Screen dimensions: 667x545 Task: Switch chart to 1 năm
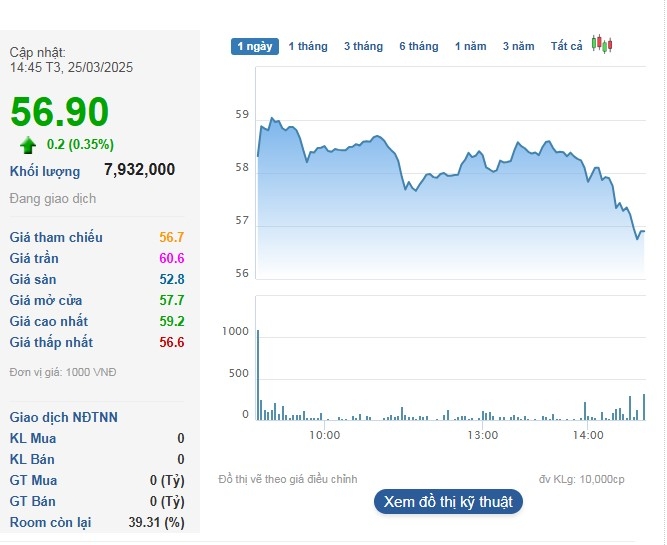(x=470, y=46)
